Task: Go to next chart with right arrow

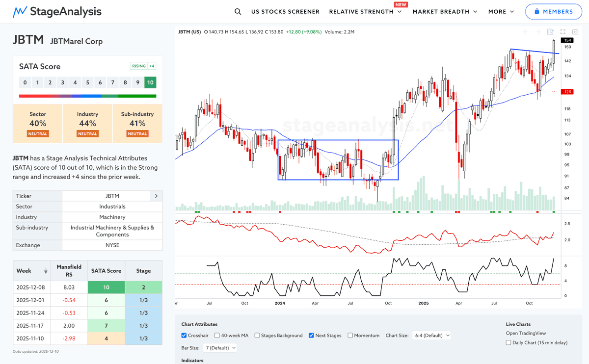Action: pos(538,32)
